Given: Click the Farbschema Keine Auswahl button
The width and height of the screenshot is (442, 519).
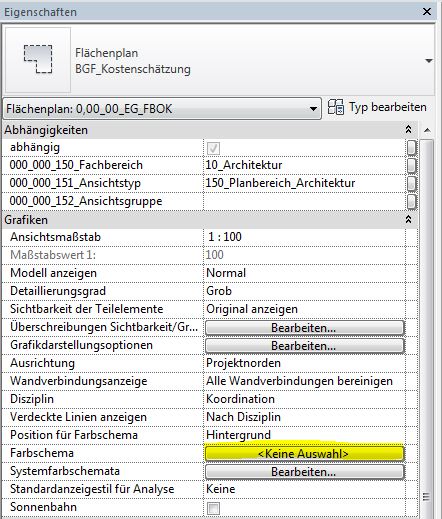Looking at the screenshot, I should 304,454.
